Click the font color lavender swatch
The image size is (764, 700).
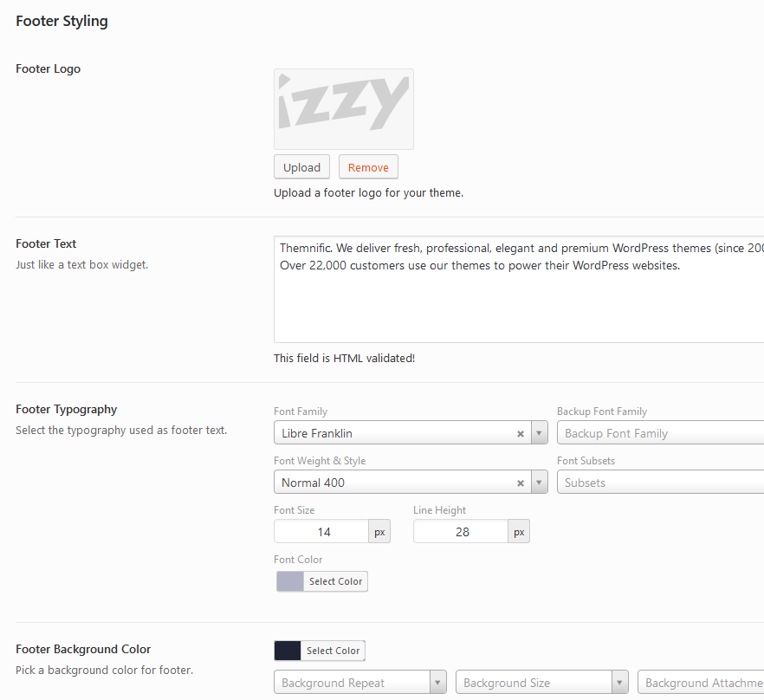tap(289, 581)
